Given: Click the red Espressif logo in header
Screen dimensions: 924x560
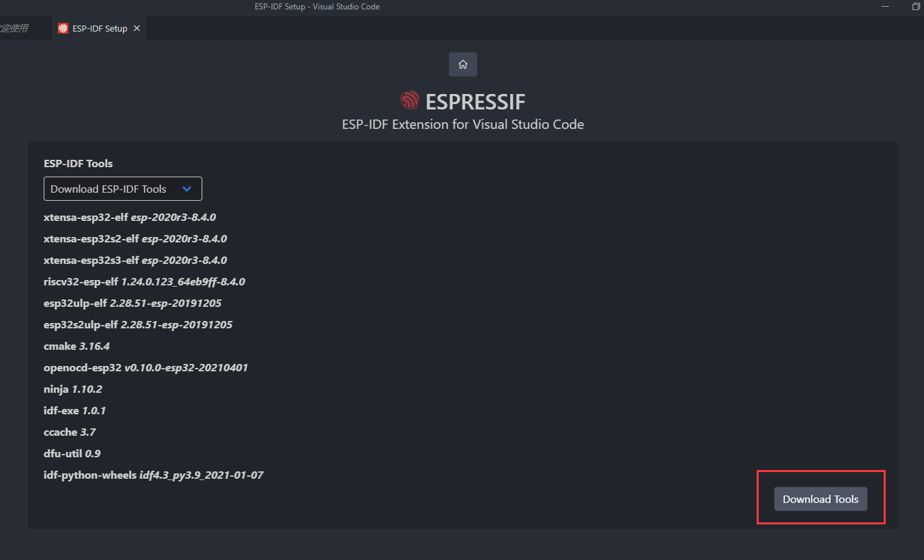Looking at the screenshot, I should click(x=410, y=101).
